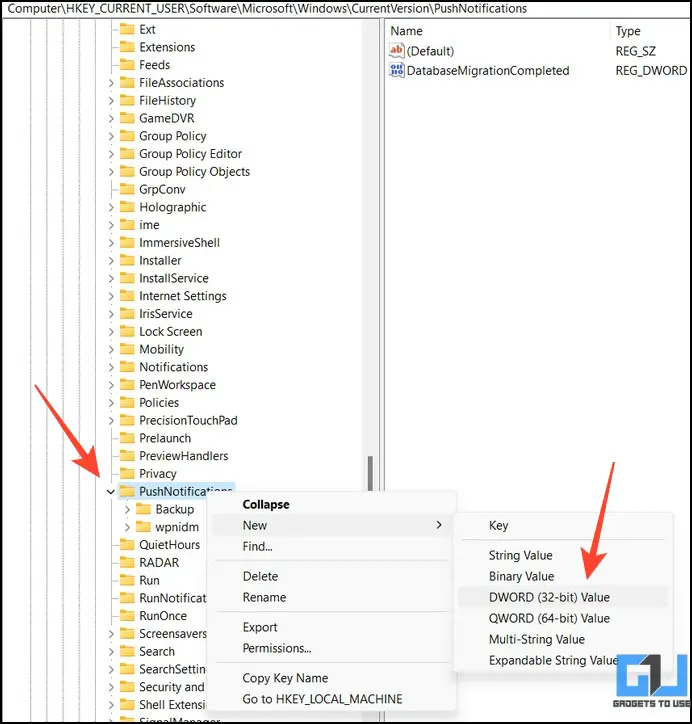
Task: Expand the ImmersiveShell key
Action: pyautogui.click(x=111, y=243)
